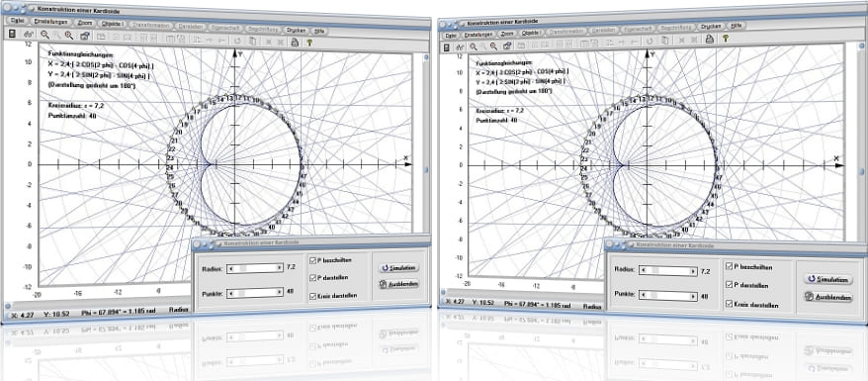Click the right arrow of the left Radius scrollbar
Image resolution: width=868 pixels, height=381 pixels.
coord(280,268)
